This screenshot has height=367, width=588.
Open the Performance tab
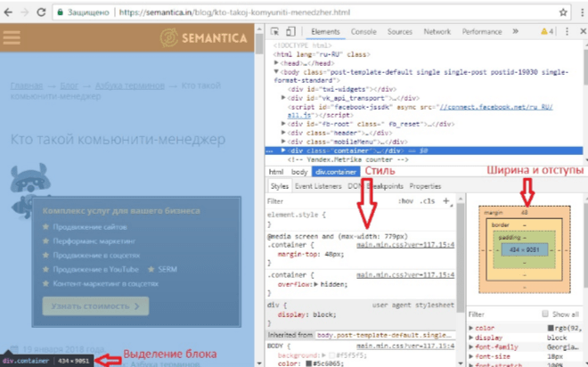[x=482, y=32]
